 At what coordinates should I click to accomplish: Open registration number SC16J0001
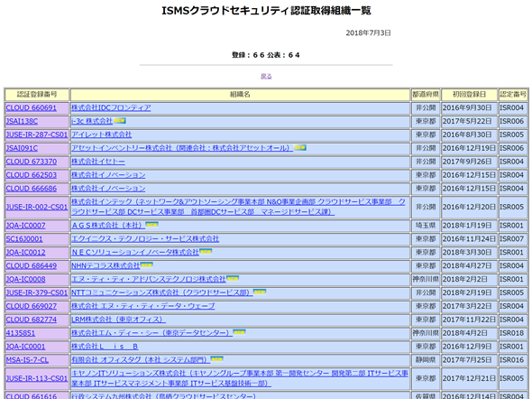pyautogui.click(x=24, y=239)
